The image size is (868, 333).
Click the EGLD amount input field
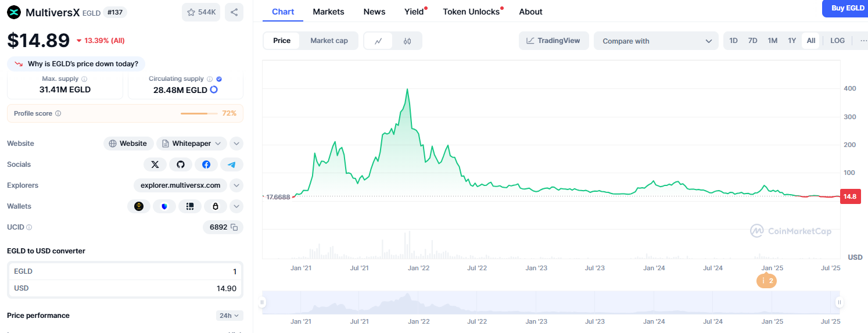[125, 271]
